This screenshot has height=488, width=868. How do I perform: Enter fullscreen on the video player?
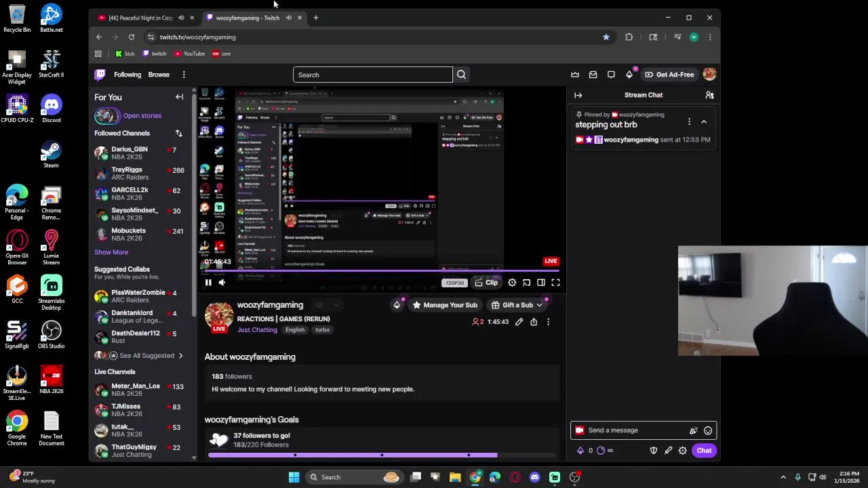click(x=555, y=283)
